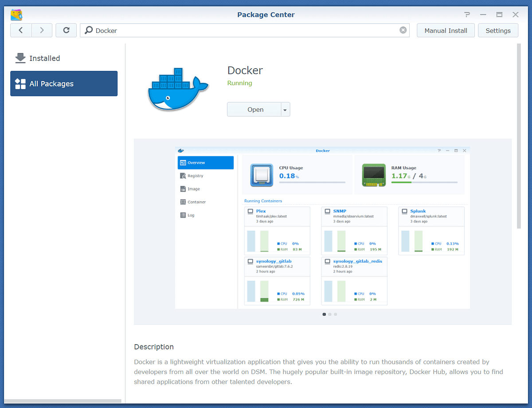
Task: Open Package Center Settings
Action: (498, 30)
